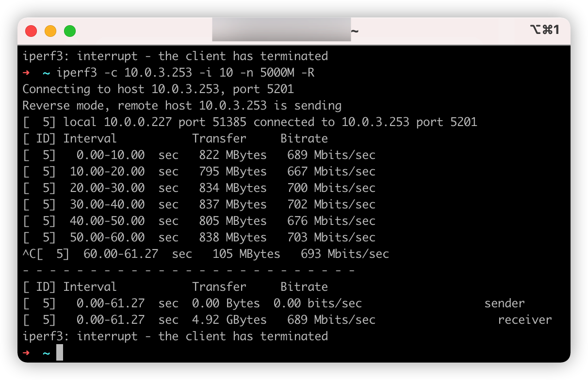Click the blurred title area in the title bar
The width and height of the screenshot is (588, 380).
(x=281, y=30)
